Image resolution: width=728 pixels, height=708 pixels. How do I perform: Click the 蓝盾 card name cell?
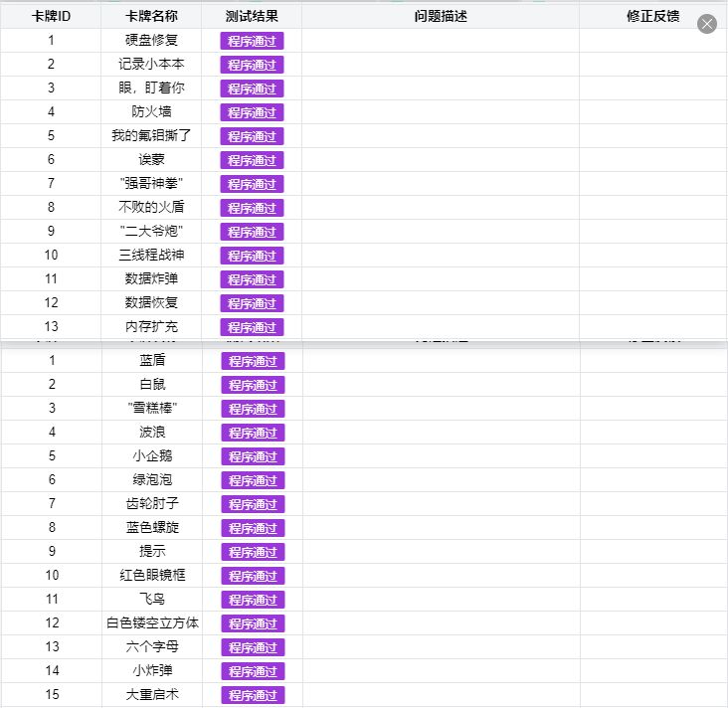(x=151, y=360)
